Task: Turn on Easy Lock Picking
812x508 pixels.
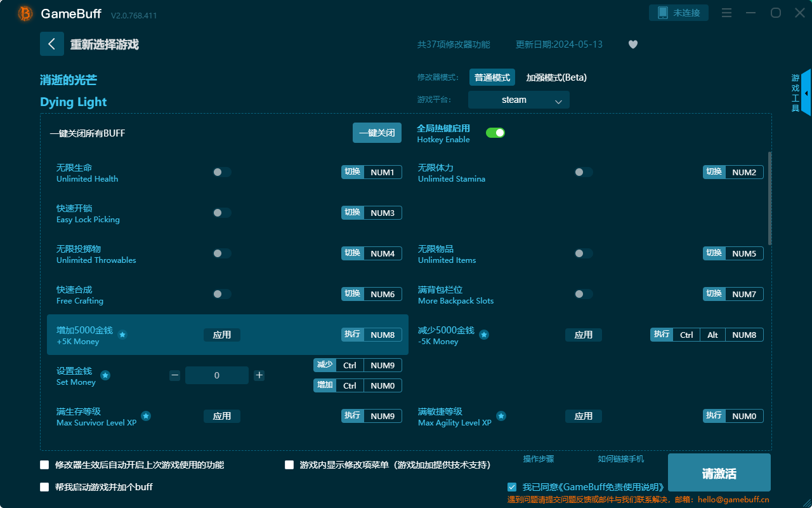Action: pyautogui.click(x=221, y=213)
